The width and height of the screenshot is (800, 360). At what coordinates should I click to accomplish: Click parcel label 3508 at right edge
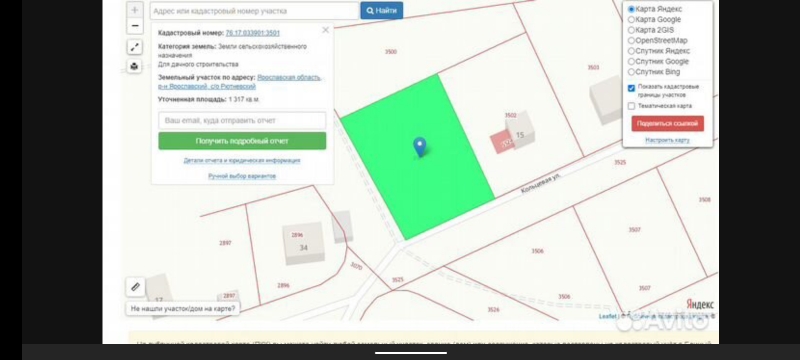705,200
